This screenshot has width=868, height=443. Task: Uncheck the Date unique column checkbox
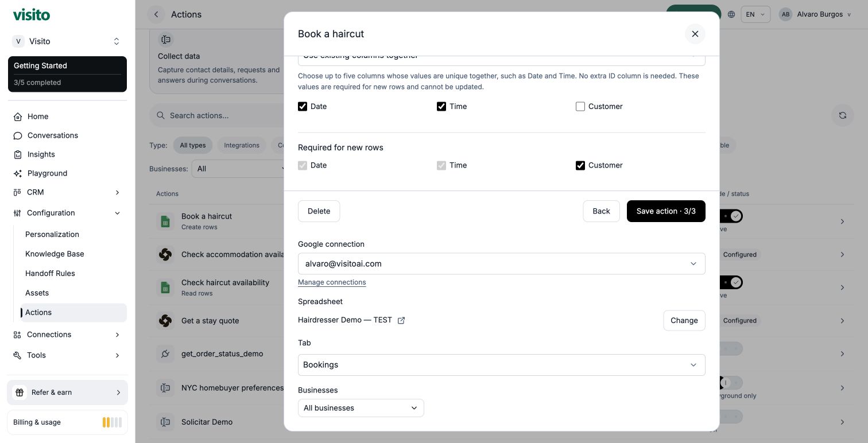303,106
